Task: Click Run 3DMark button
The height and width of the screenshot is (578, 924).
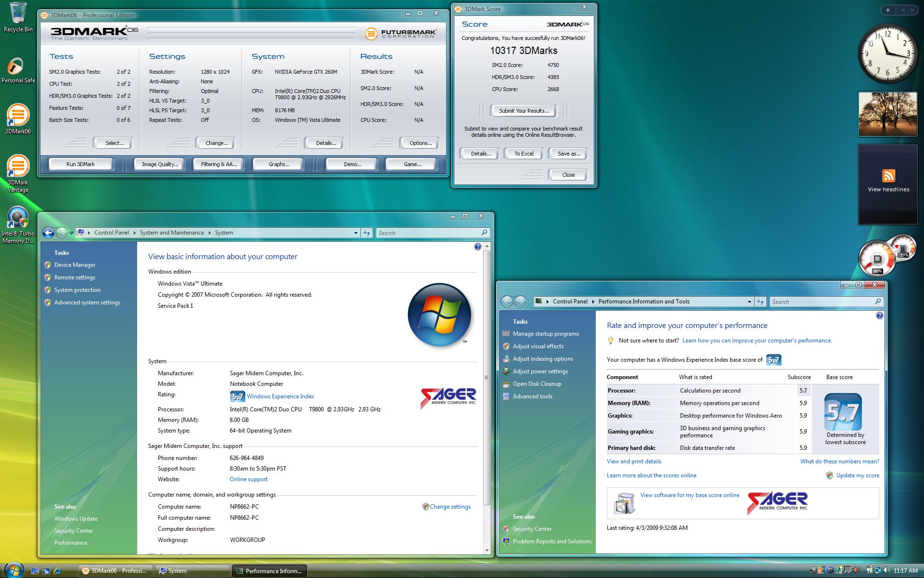Action: click(x=80, y=164)
